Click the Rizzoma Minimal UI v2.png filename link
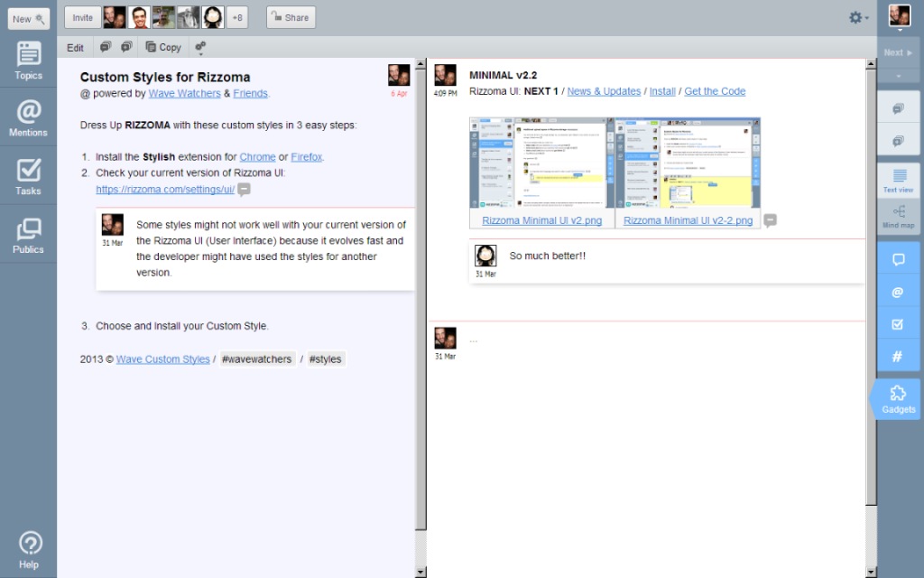 pos(541,220)
